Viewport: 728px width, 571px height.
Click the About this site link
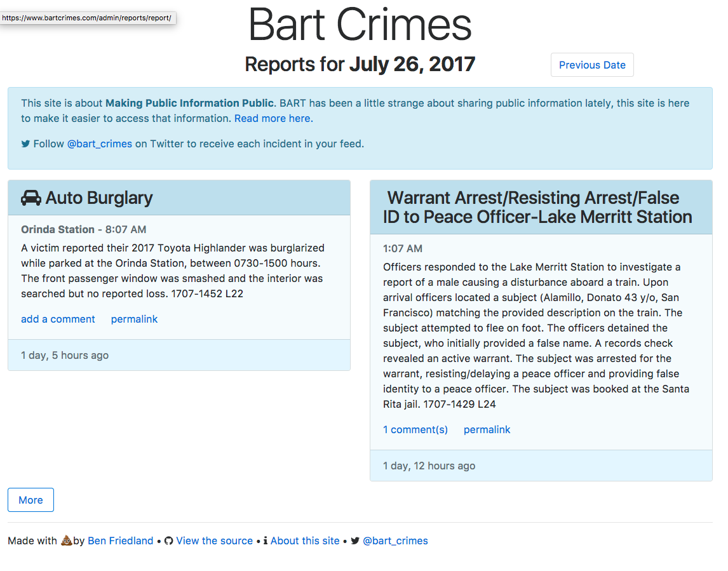(x=305, y=541)
